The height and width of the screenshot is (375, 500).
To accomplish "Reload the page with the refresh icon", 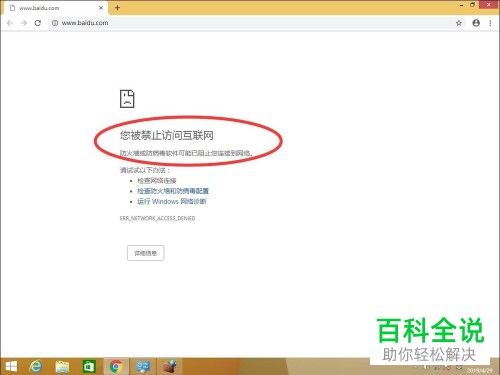I will 38,23.
